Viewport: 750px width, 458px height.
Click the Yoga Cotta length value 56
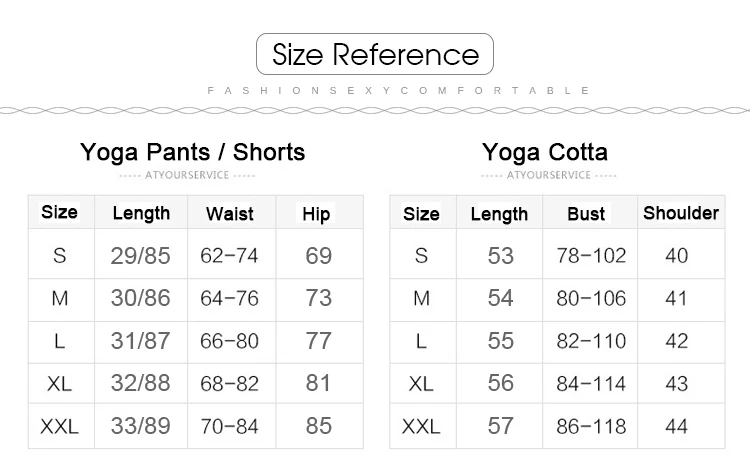click(x=500, y=383)
